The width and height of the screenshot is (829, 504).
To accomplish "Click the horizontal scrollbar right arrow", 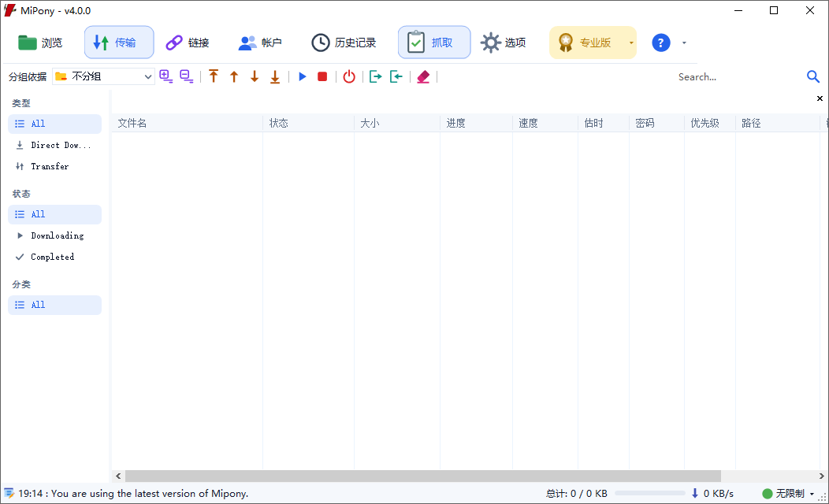I will [x=821, y=476].
